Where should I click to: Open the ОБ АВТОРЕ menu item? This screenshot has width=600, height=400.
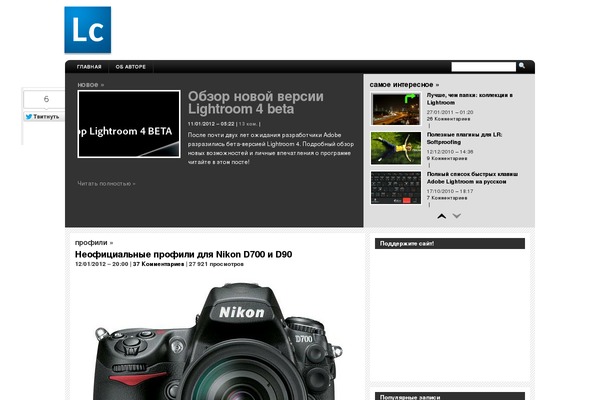coord(130,67)
